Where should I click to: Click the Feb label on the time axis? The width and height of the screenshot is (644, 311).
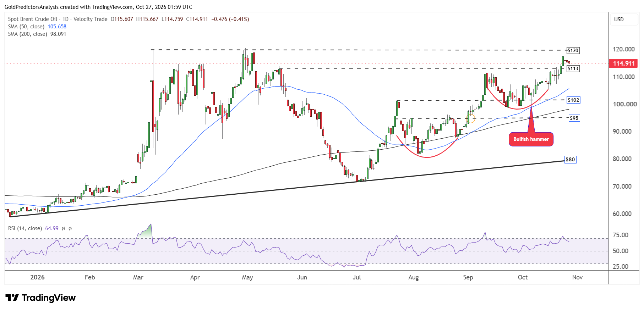pos(90,277)
